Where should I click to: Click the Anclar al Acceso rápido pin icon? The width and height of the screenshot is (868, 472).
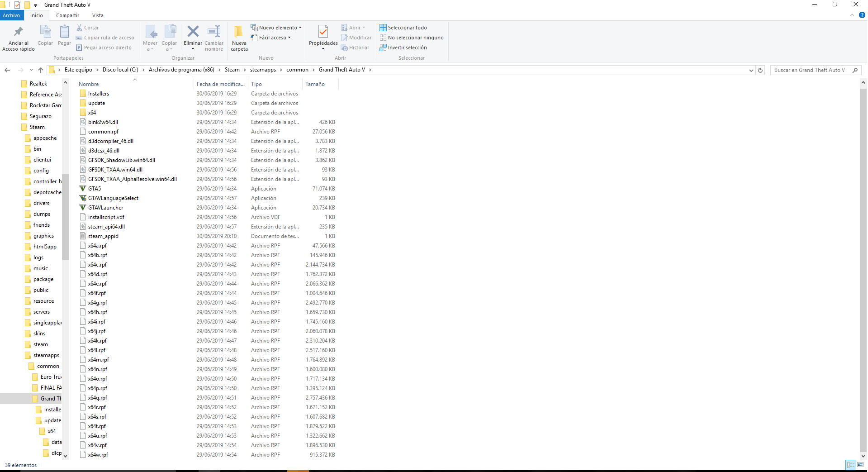[x=19, y=32]
